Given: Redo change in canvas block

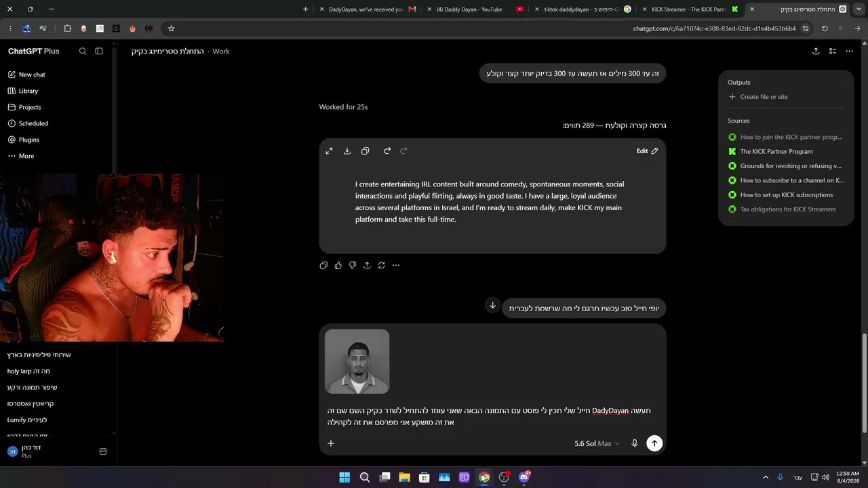Looking at the screenshot, I should click(404, 151).
